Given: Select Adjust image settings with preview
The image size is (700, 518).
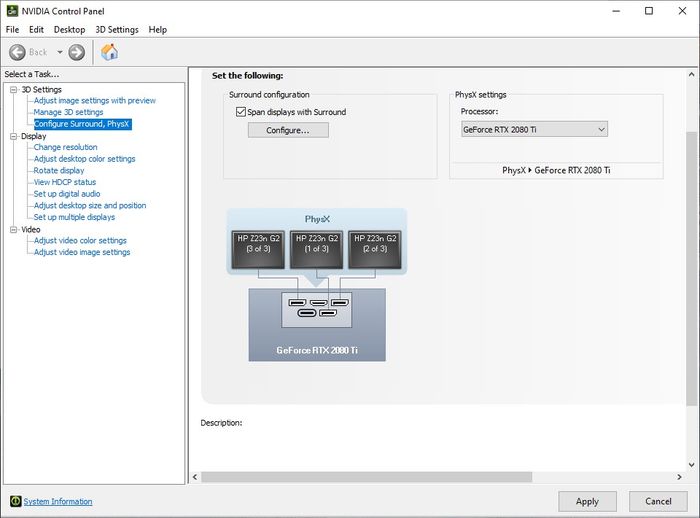Looking at the screenshot, I should [x=95, y=100].
